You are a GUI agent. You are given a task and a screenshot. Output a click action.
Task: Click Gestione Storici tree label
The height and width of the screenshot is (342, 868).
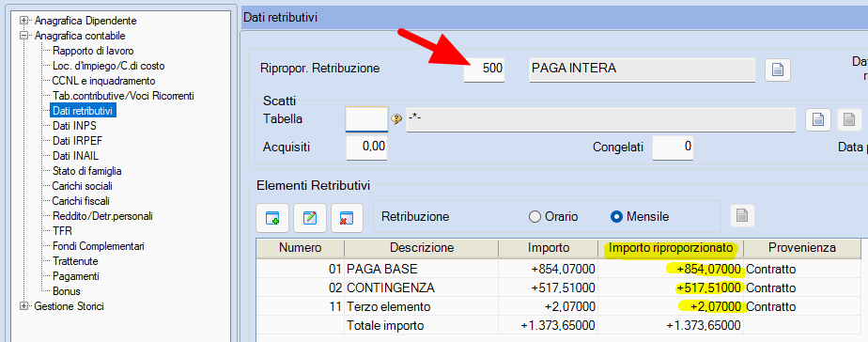pyautogui.click(x=69, y=306)
